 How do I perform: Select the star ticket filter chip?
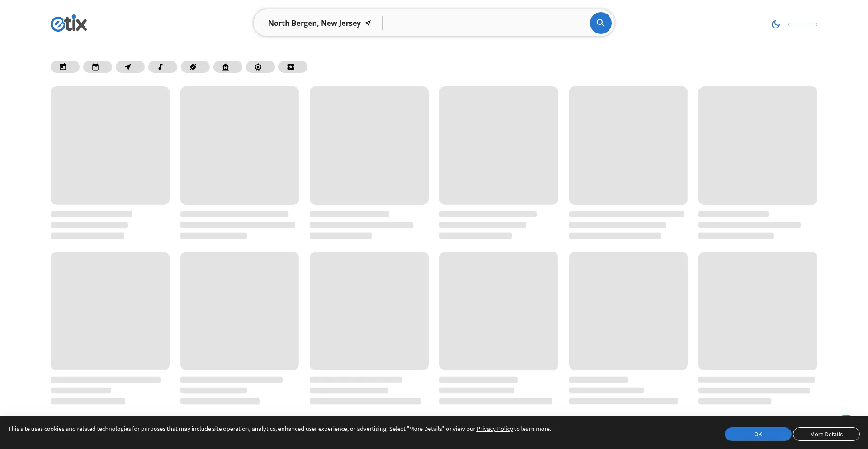[292, 67]
